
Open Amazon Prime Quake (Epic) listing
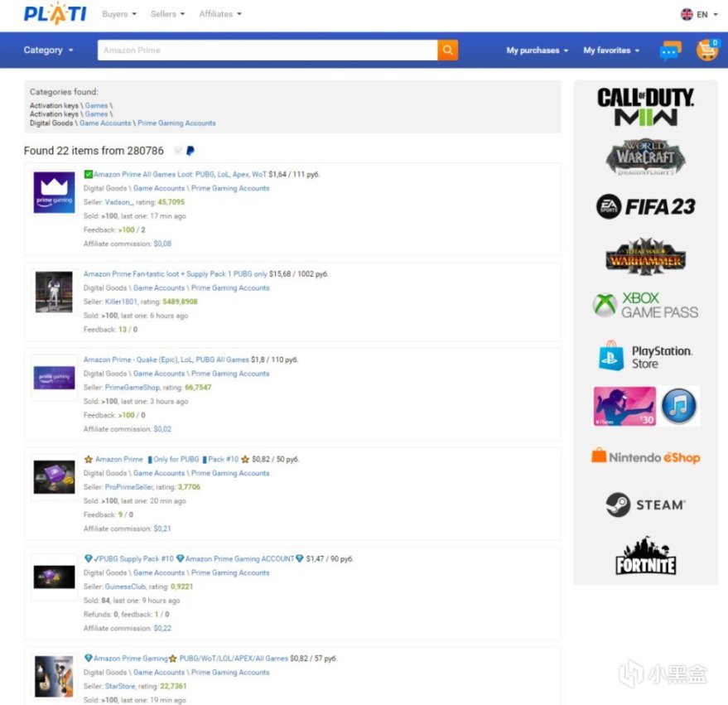tap(166, 360)
